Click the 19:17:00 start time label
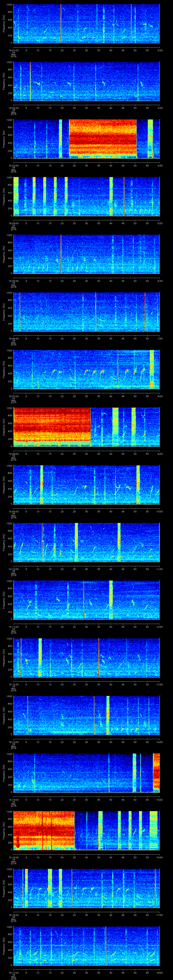The image size is (173, 980). click(x=13, y=972)
